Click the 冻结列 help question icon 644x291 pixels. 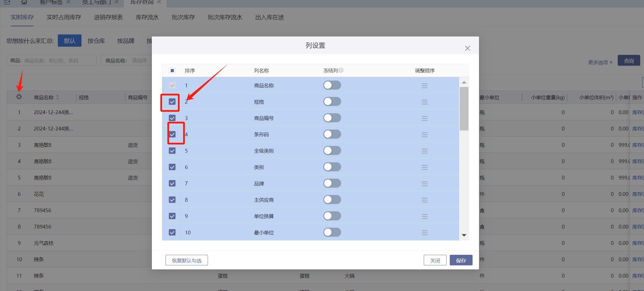[x=341, y=70]
